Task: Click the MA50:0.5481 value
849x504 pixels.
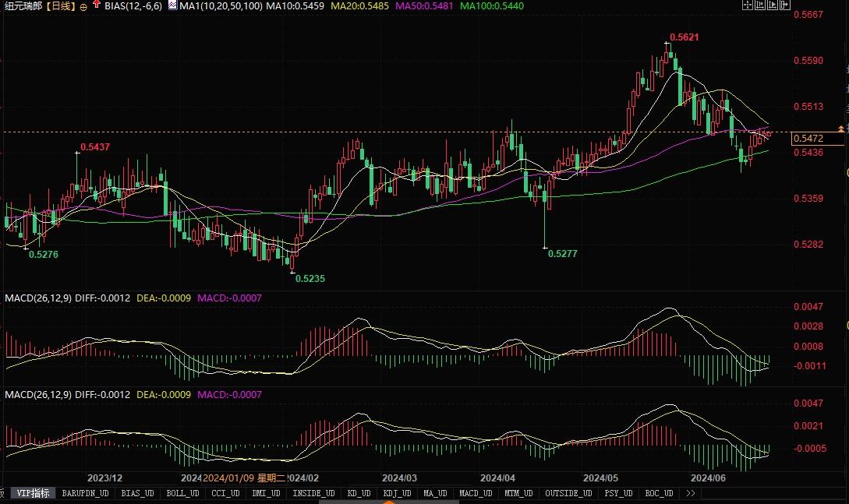Action: point(424,6)
